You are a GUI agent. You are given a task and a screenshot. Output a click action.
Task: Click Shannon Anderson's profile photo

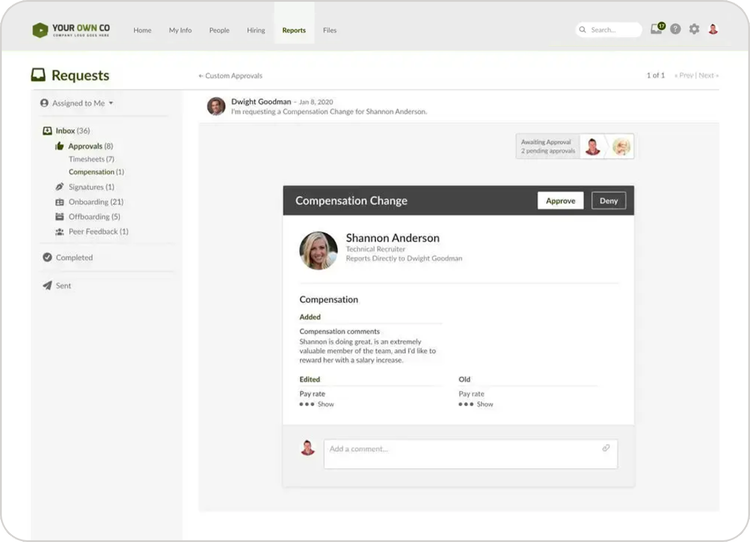click(x=319, y=251)
